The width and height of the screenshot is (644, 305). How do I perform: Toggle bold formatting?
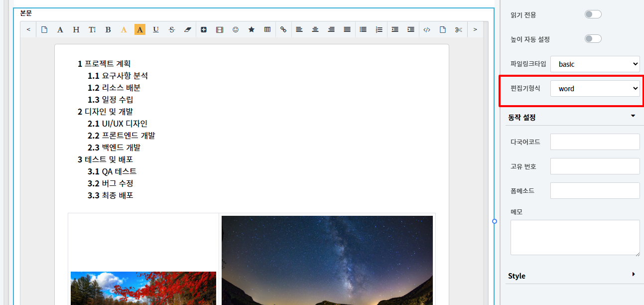[x=108, y=30]
